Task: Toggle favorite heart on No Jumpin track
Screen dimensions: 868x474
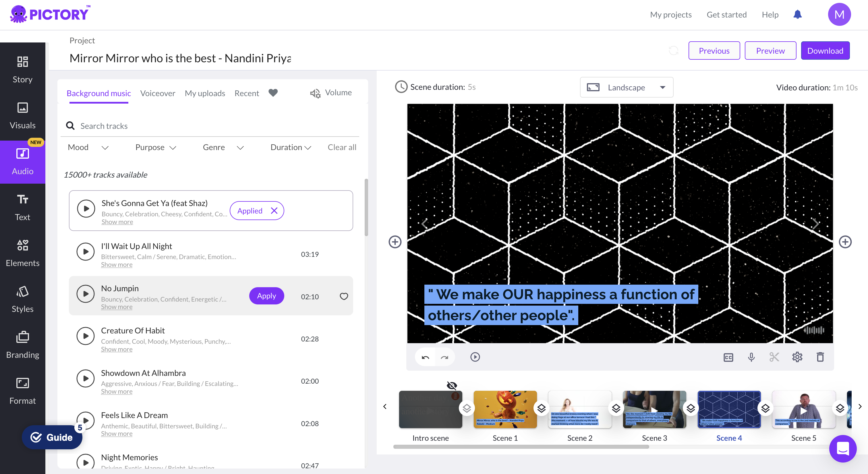Action: pyautogui.click(x=344, y=296)
